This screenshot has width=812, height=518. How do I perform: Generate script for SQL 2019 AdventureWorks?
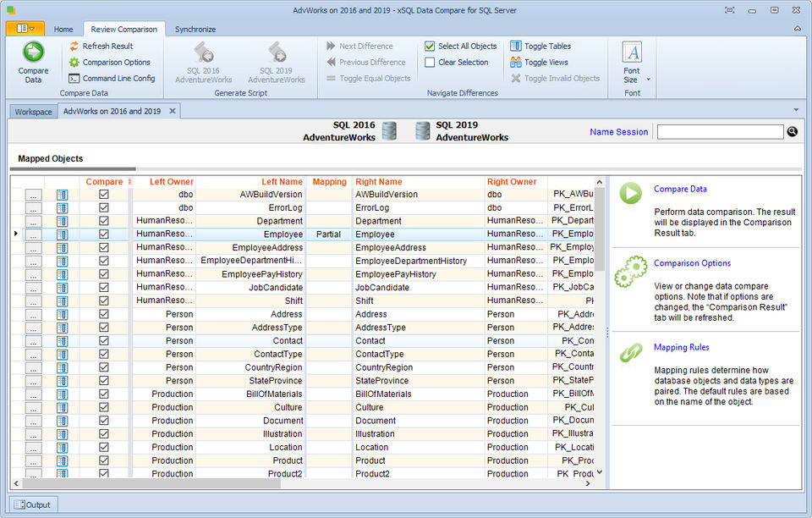(x=276, y=63)
